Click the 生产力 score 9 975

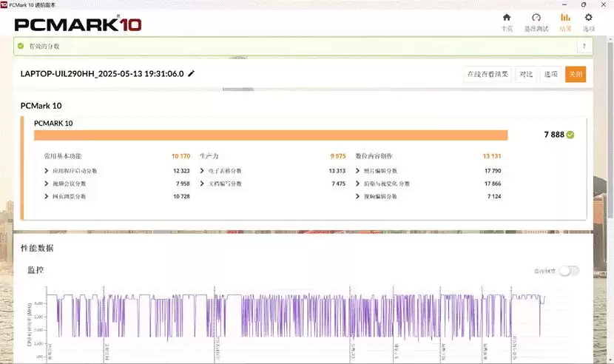(338, 156)
